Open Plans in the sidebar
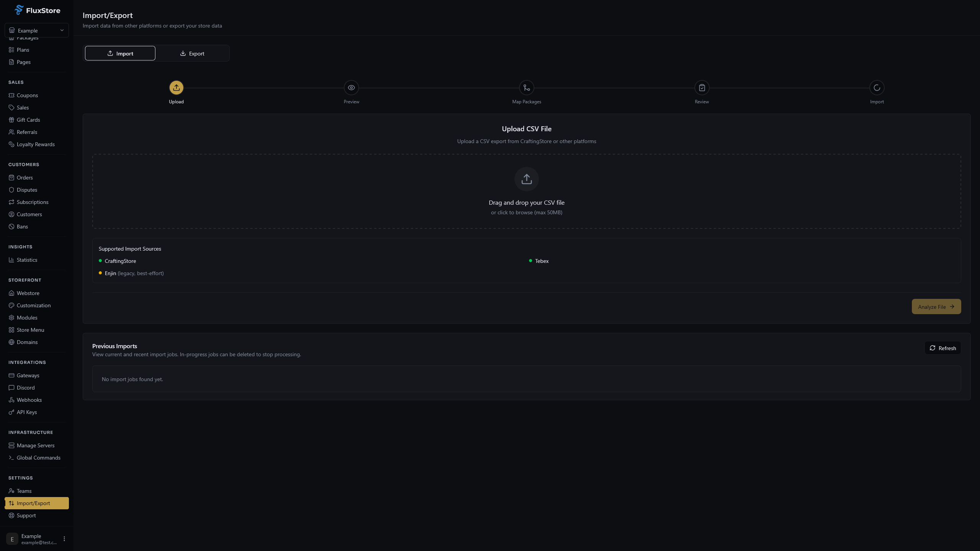The width and height of the screenshot is (980, 551). pos(37,50)
